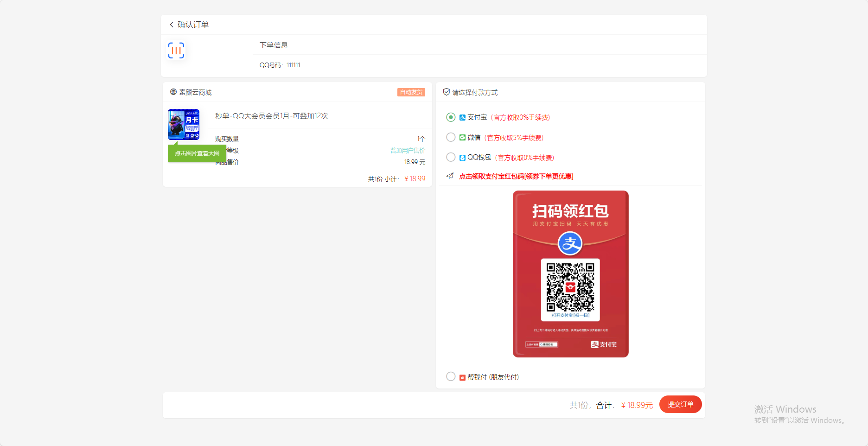Click the 1个 quantity value
This screenshot has height=446, width=868.
point(421,139)
